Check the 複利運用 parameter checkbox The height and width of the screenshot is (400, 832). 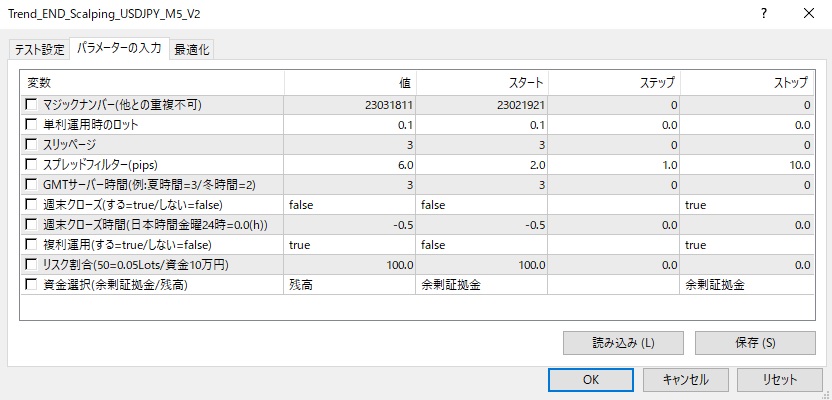33,245
